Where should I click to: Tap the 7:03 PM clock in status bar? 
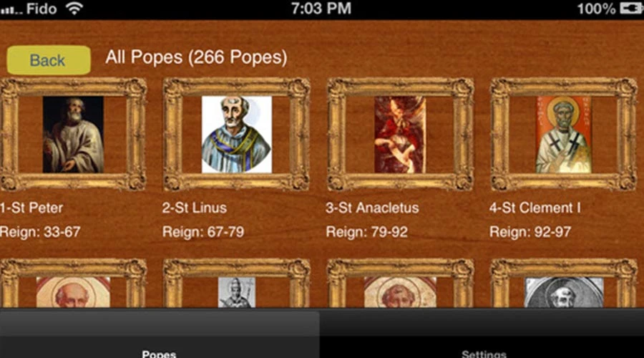[321, 8]
